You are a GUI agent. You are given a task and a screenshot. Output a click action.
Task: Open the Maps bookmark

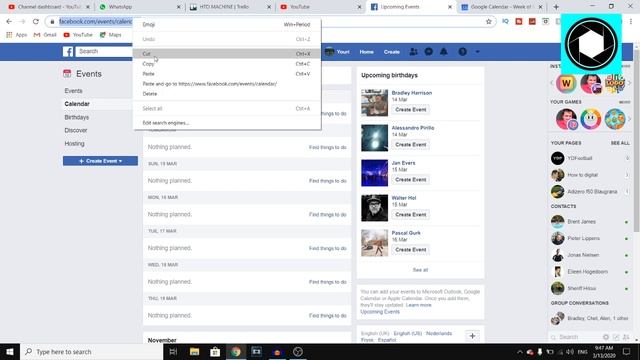111,35
